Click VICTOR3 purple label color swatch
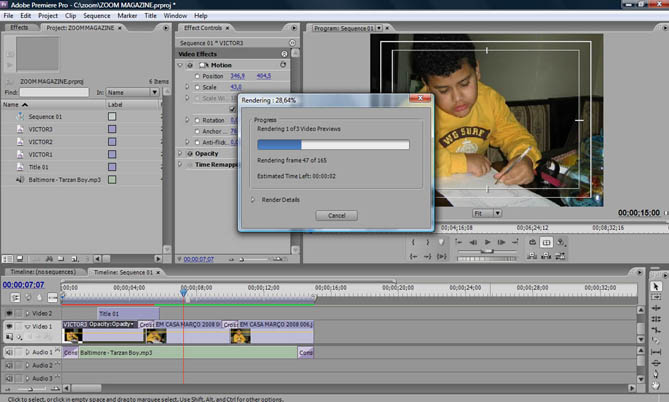 click(x=112, y=129)
